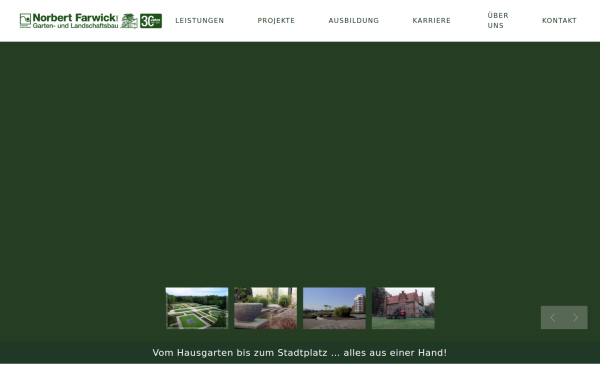Advance to the next slide arrow
The image size is (600, 375).
click(x=576, y=317)
